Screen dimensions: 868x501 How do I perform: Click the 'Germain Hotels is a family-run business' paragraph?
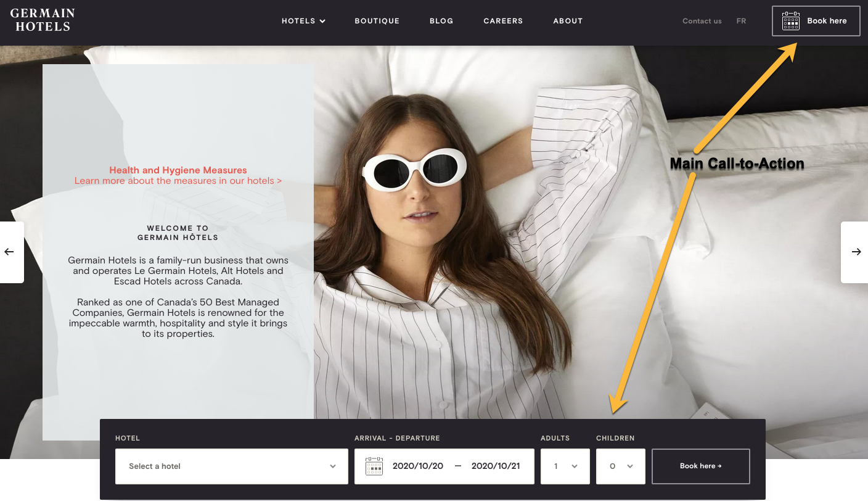(178, 271)
